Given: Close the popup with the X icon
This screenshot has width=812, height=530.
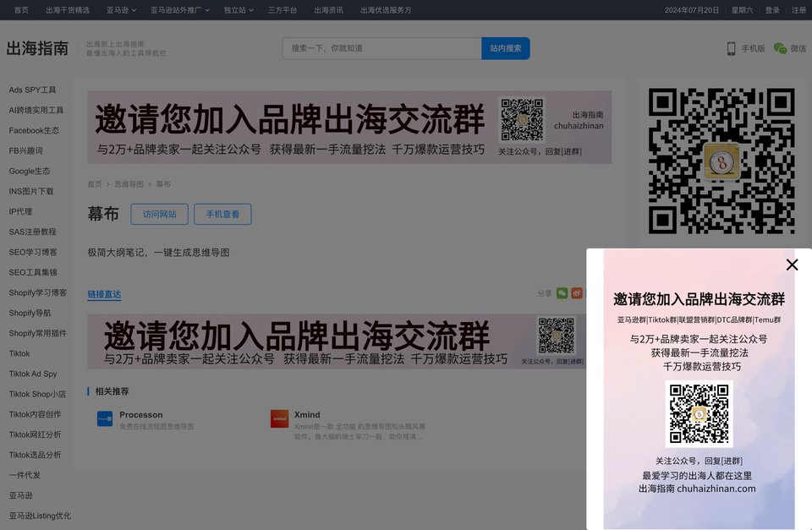Looking at the screenshot, I should 792,265.
